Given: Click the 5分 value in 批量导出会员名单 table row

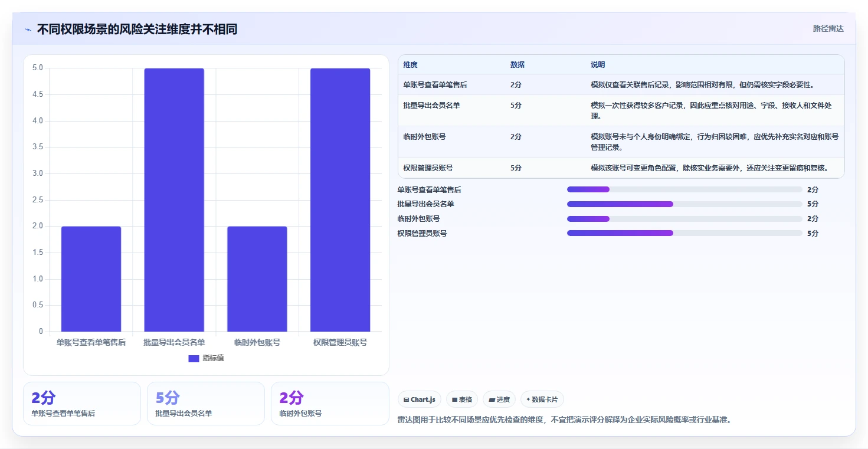Looking at the screenshot, I should pos(516,106).
